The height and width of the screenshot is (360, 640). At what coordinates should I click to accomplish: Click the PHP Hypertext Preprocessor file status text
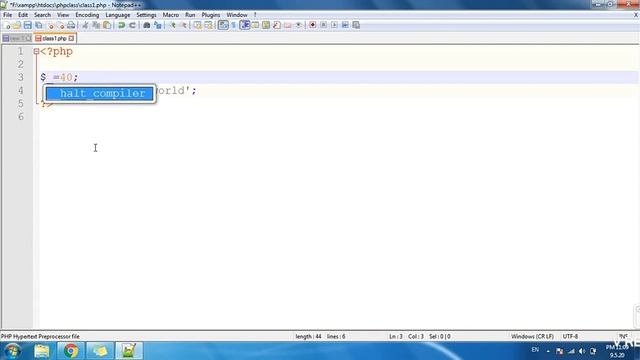click(40, 336)
